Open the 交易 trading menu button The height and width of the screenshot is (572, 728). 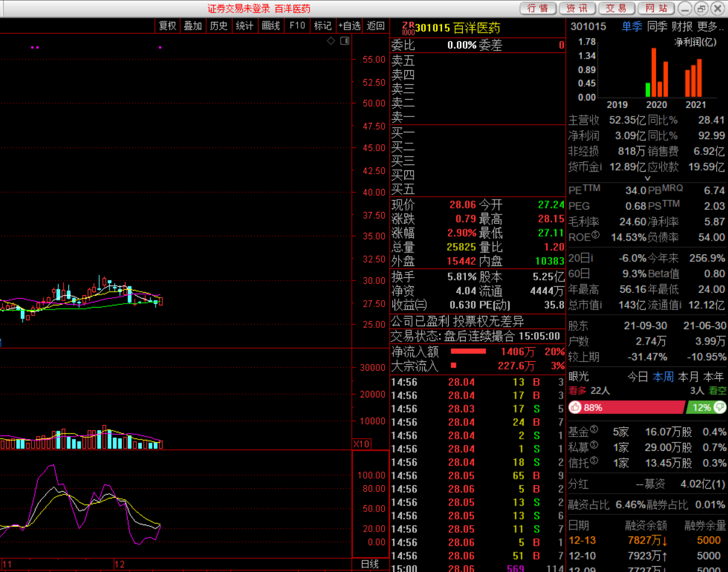[x=616, y=8]
